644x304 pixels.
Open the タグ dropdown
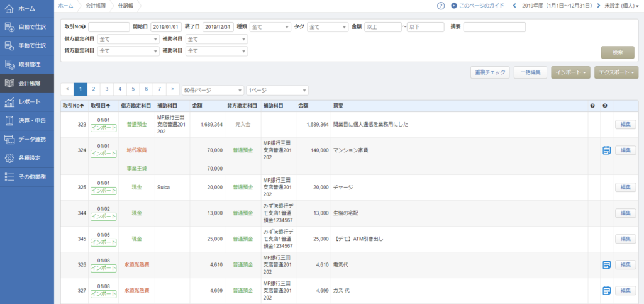[328, 27]
